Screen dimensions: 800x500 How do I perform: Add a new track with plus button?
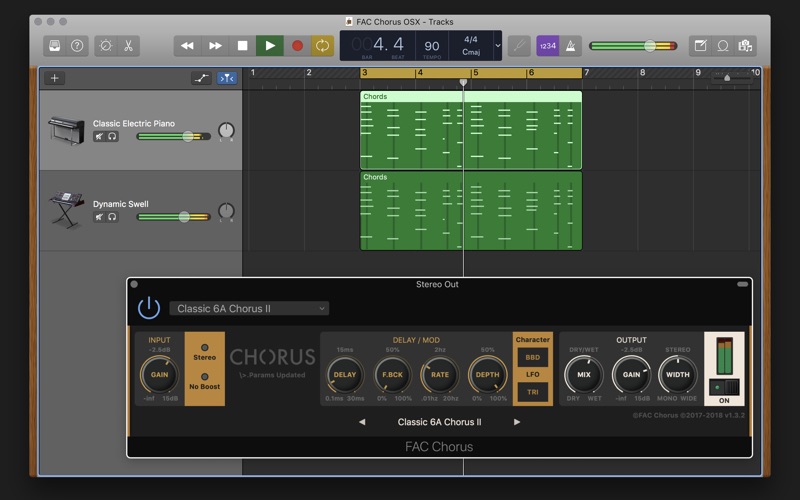click(x=55, y=78)
